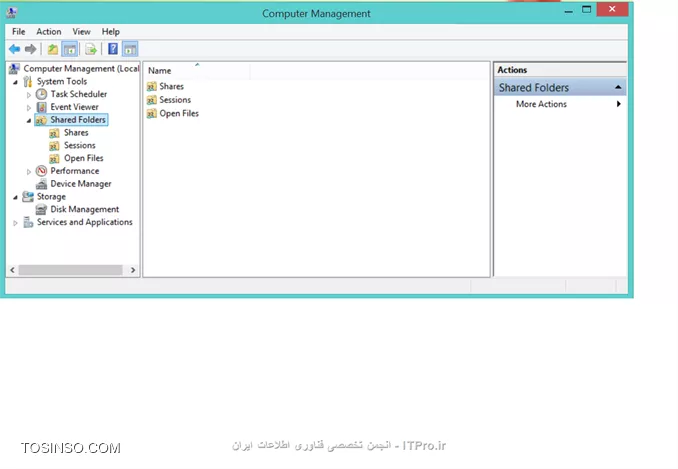This screenshot has height=469, width=678.
Task: Minimize the Computer Management window
Action: click(x=569, y=10)
